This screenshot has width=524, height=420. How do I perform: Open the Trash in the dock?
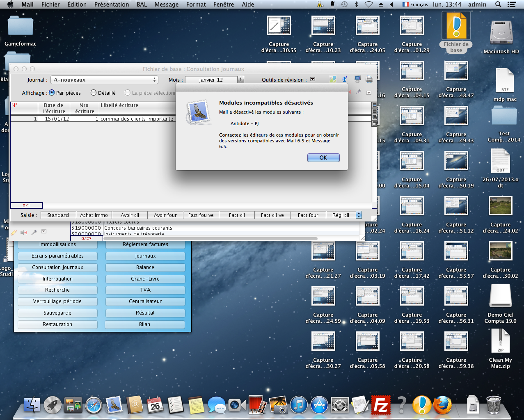[493, 405]
